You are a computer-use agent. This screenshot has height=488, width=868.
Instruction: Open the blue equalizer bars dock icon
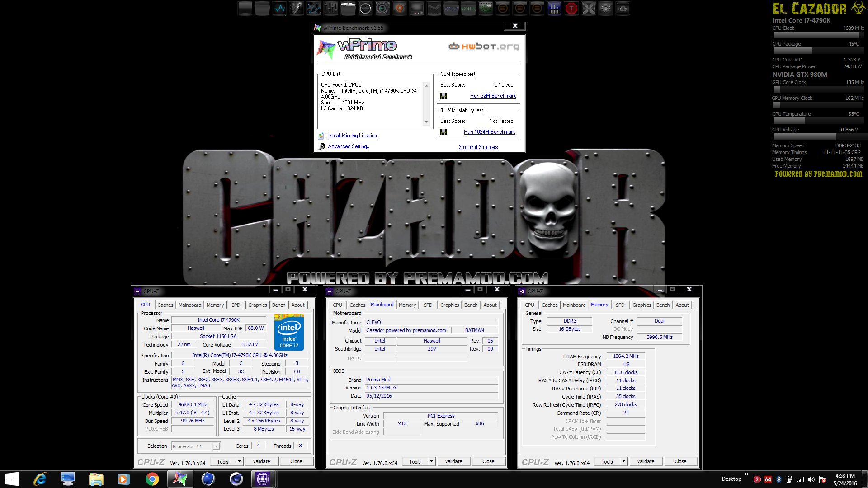point(554,9)
